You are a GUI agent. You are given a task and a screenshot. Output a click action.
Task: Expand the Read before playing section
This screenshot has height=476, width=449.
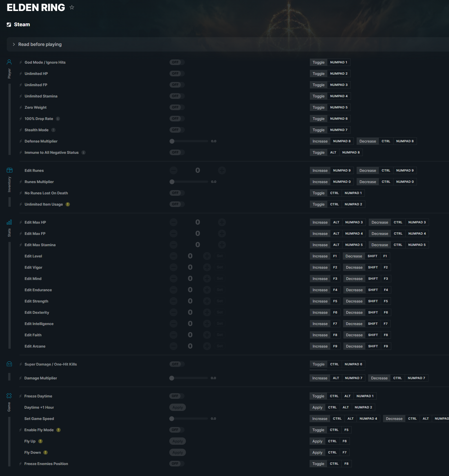228,44
